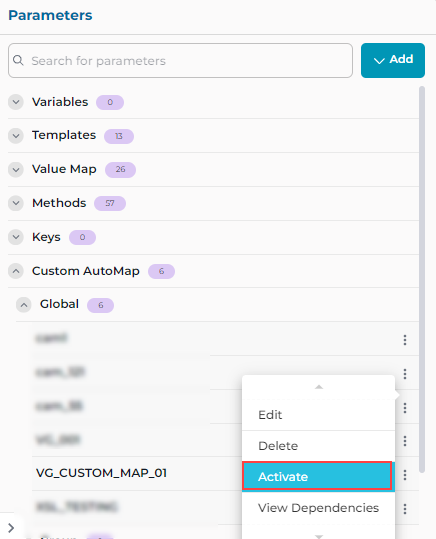Image resolution: width=436 pixels, height=539 pixels.
Task: Open three-dot menu for second Global item
Action: coord(405,373)
